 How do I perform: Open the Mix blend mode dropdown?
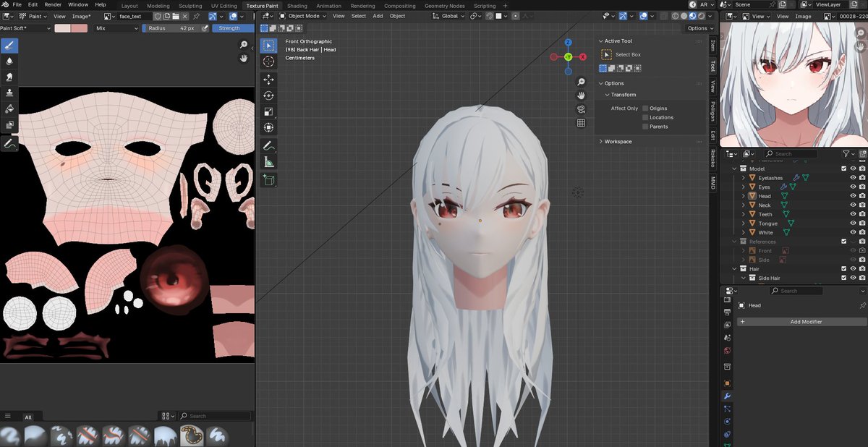116,28
